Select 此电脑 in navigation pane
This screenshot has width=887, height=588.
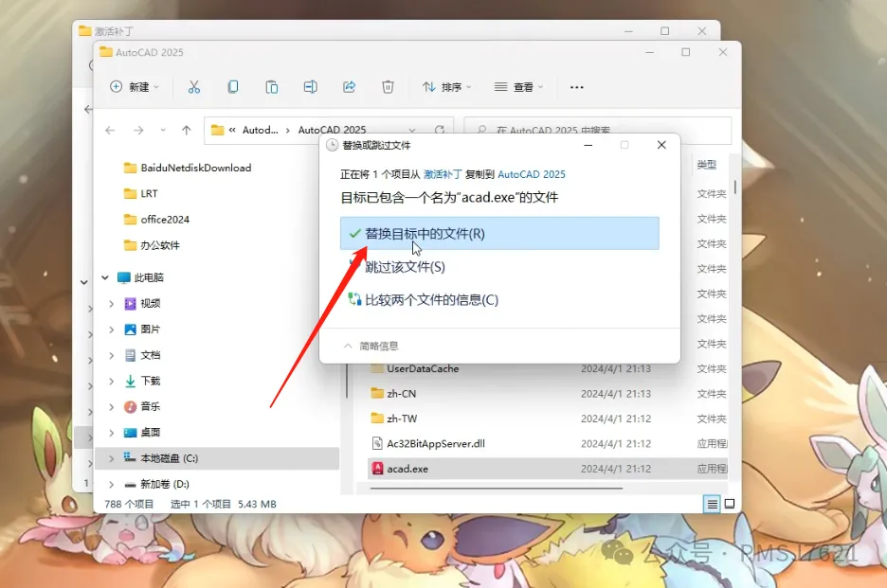[140, 277]
